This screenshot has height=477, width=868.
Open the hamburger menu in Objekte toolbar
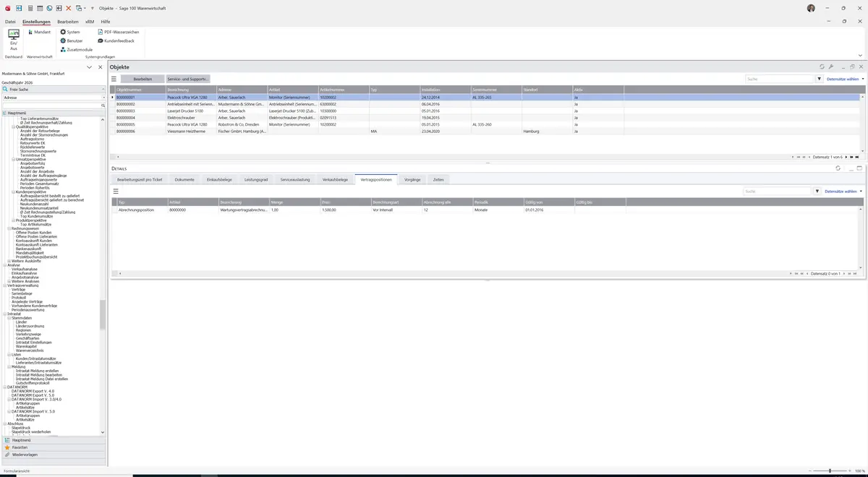pos(114,79)
